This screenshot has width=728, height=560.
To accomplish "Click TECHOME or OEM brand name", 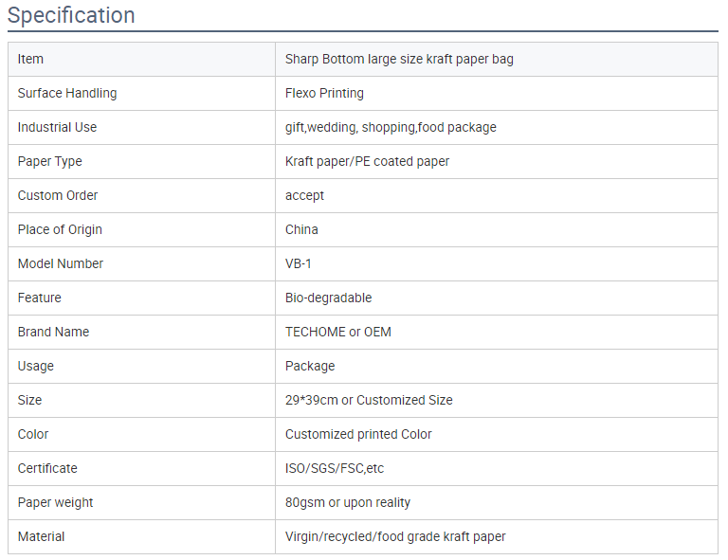I will pos(338,332).
